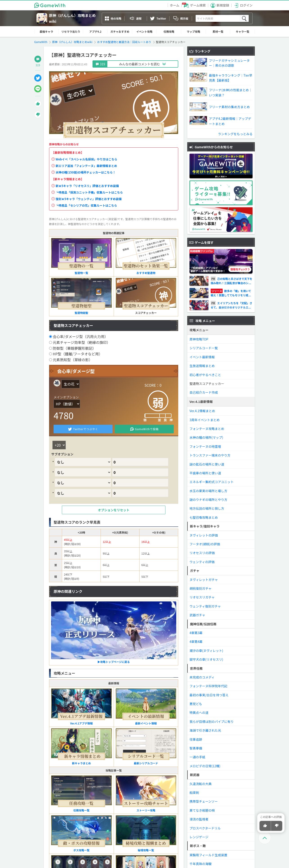Click the ゲーム検索 icon in top bar
Screen dimensions: 289x868
pos(186,5)
